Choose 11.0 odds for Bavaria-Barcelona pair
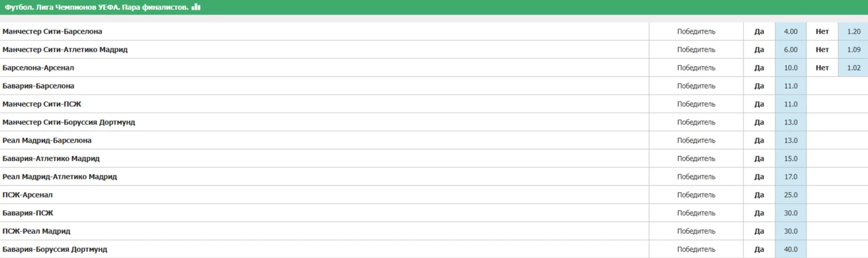 [x=791, y=86]
